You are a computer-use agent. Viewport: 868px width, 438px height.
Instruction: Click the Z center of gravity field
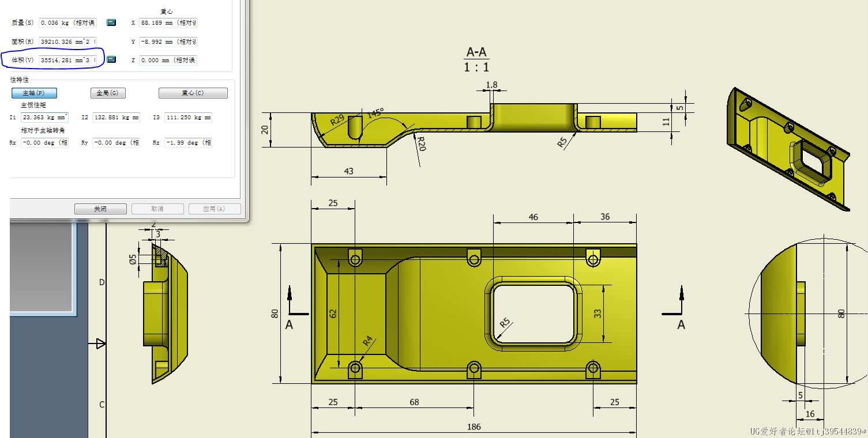(x=168, y=60)
